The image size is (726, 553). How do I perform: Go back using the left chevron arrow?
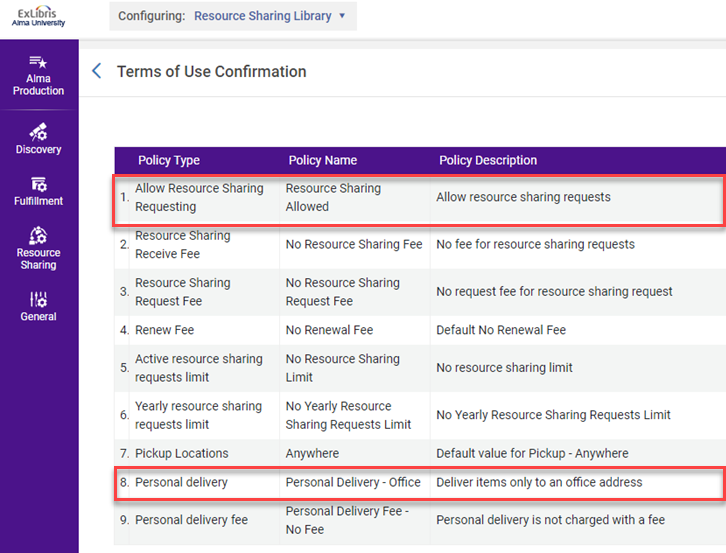(96, 71)
